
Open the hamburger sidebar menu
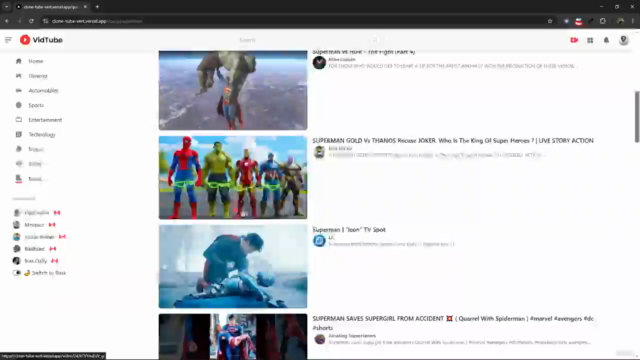tap(8, 40)
